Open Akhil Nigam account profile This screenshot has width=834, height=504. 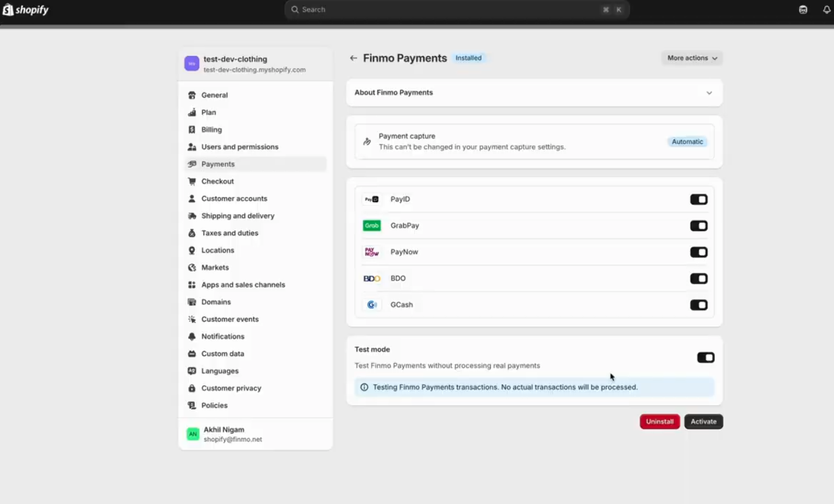pos(255,434)
